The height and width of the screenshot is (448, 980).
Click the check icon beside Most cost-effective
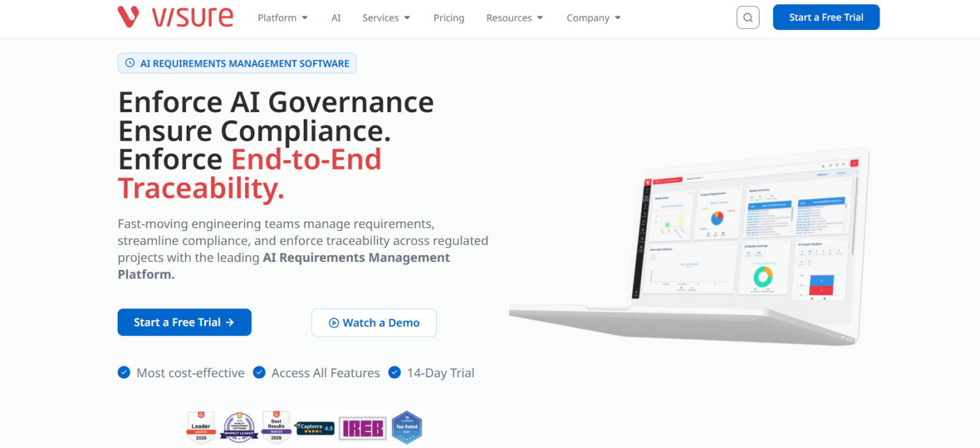[124, 372]
